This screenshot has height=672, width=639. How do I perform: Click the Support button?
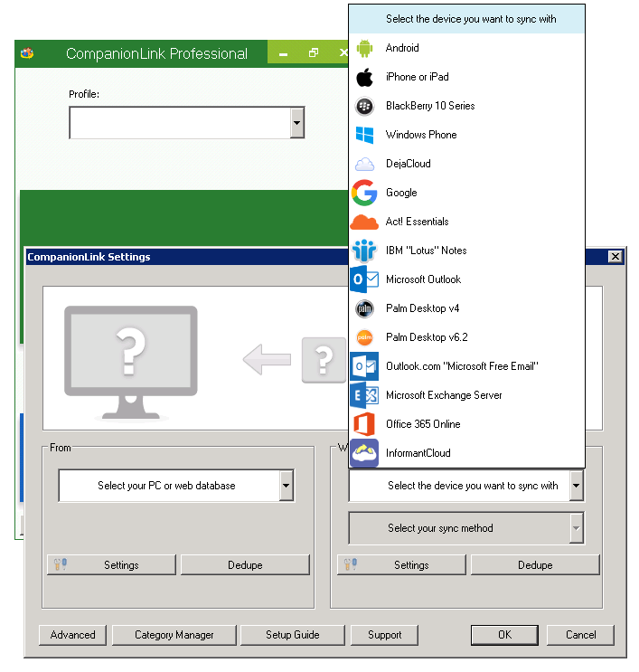385,635
